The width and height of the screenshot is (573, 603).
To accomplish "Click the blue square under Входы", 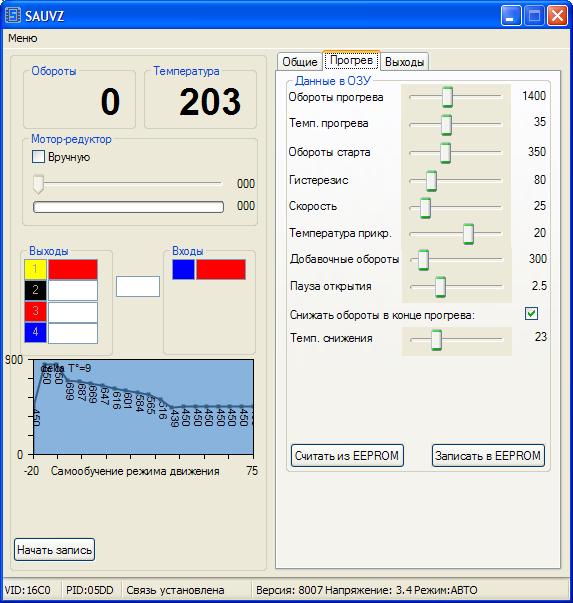I will 183,269.
